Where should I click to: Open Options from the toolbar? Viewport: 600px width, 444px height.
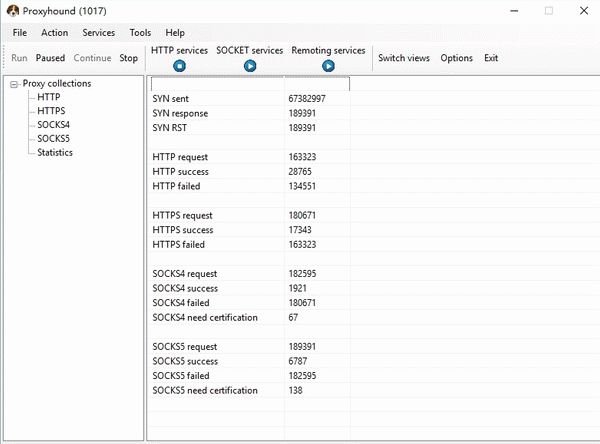[x=457, y=58]
